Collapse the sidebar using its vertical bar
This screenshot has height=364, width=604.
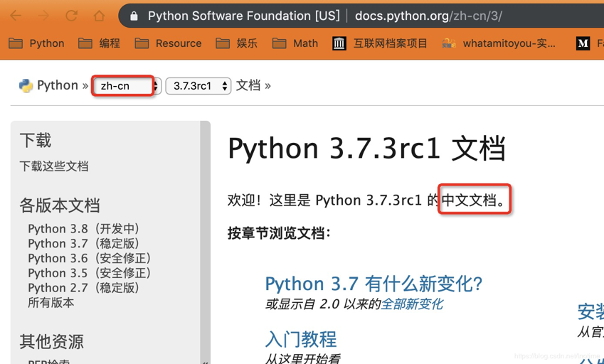[x=206, y=242]
